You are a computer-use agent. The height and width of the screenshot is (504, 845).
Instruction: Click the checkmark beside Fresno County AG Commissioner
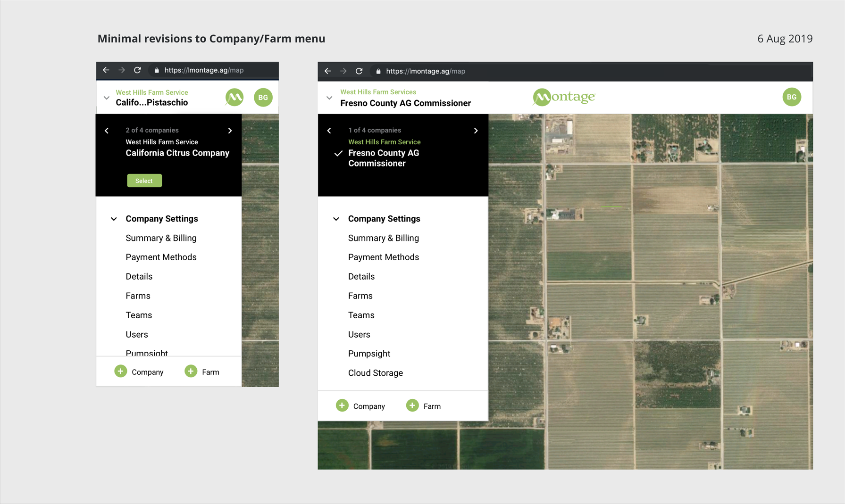[338, 153]
